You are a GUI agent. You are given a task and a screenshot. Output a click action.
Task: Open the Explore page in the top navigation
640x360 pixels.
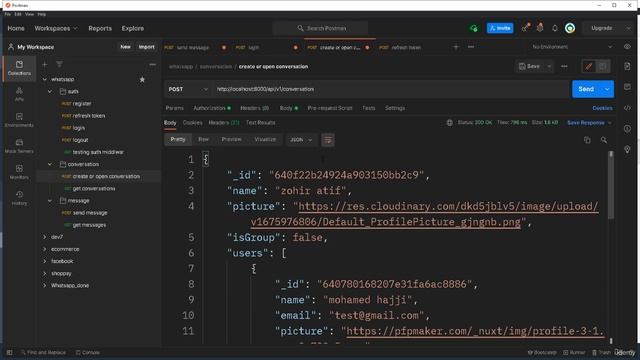coord(133,28)
